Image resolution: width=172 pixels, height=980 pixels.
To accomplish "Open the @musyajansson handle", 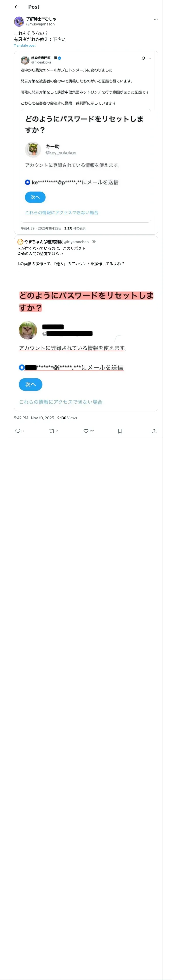I will [x=41, y=24].
